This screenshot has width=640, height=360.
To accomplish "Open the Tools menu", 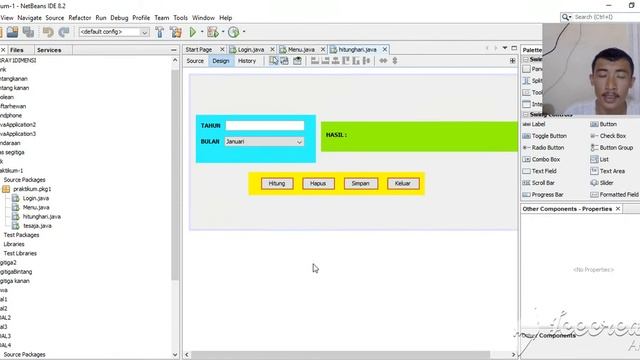I will click(180, 18).
